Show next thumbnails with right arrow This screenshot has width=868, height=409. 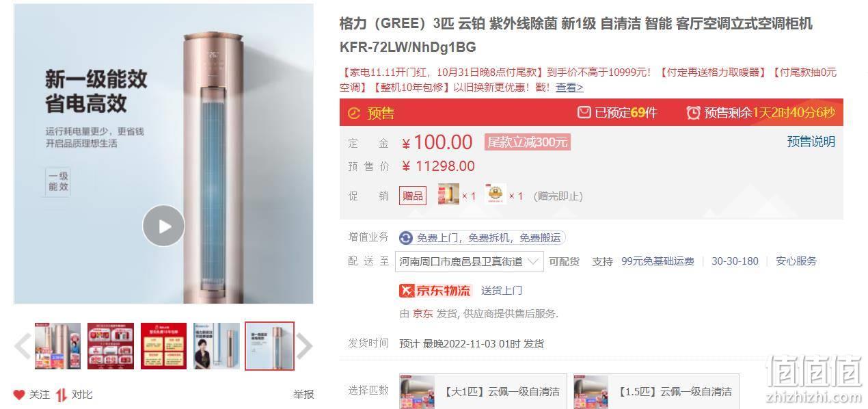pyautogui.click(x=305, y=346)
